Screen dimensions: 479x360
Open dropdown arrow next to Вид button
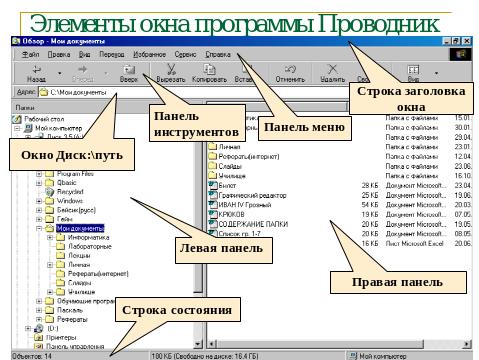click(436, 73)
